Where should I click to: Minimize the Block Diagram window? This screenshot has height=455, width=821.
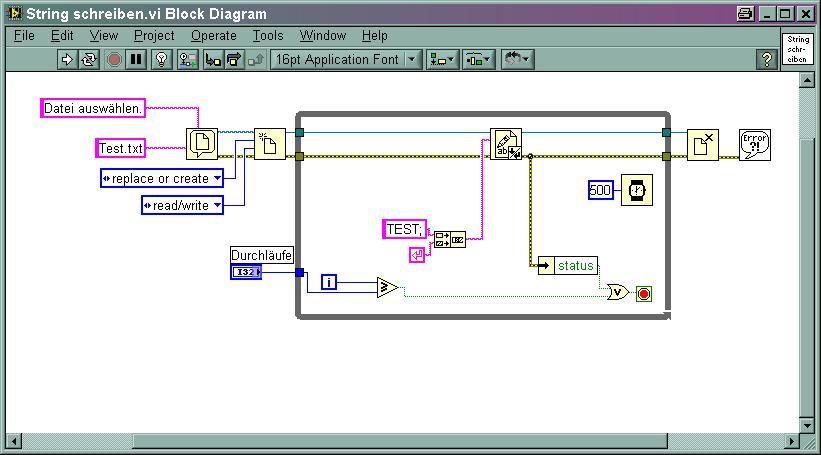[767, 14]
